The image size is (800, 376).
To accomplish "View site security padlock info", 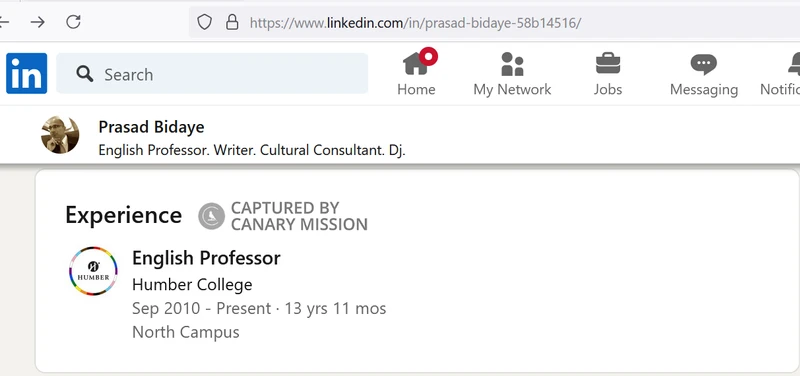I will [x=232, y=22].
